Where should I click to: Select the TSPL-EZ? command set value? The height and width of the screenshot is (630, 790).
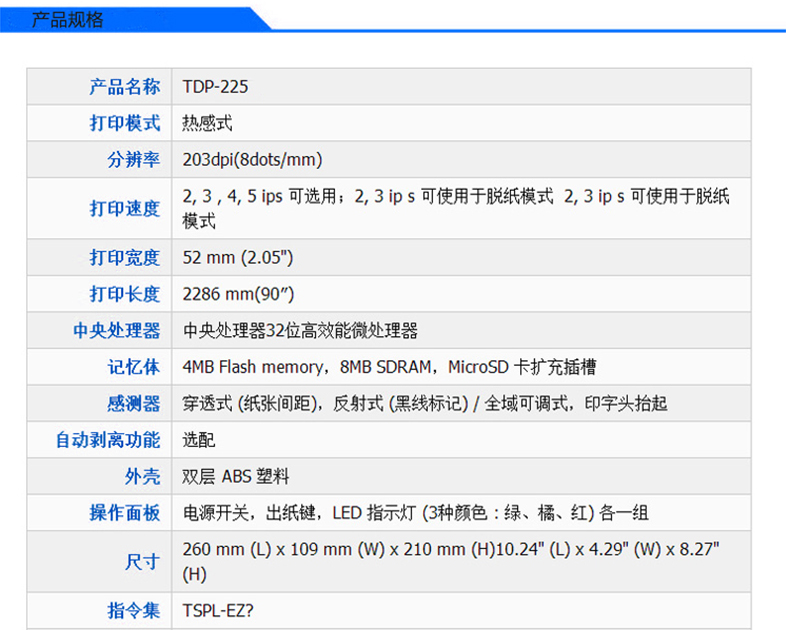point(218,611)
